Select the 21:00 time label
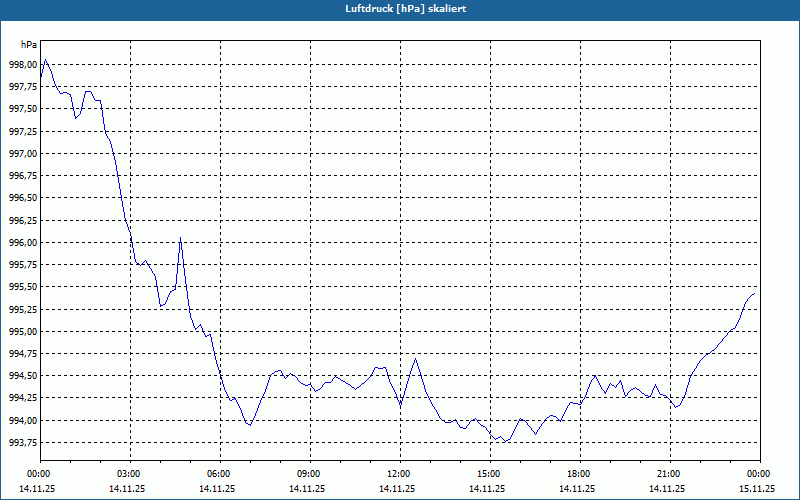The image size is (800, 500). click(668, 474)
